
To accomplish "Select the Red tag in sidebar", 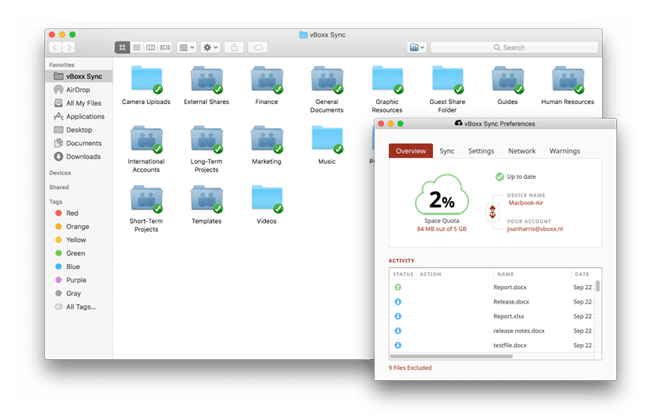I will (x=72, y=213).
